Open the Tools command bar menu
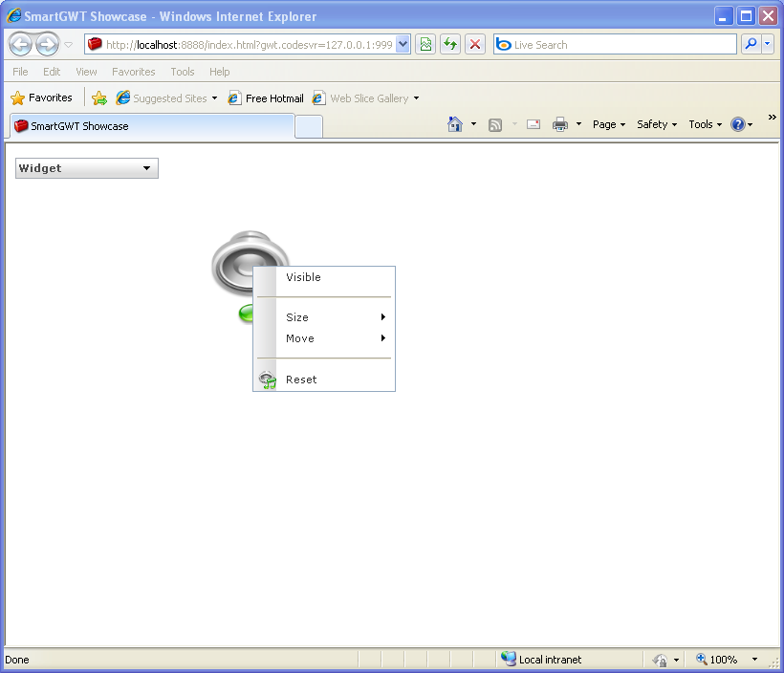784x673 pixels. [x=705, y=124]
